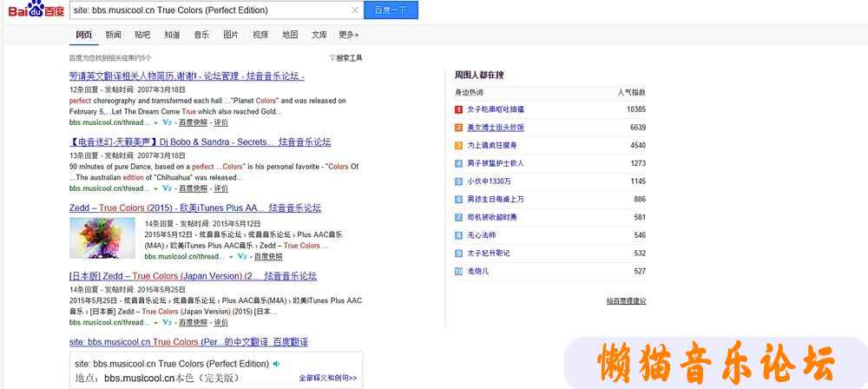Select the red number 1 rank badge
The width and height of the screenshot is (868, 389).
coord(458,109)
